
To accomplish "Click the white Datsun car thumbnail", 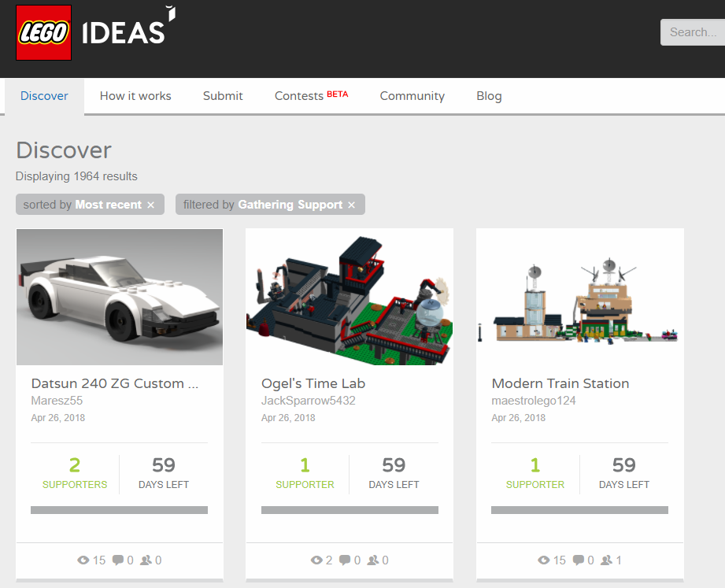I will tap(120, 298).
